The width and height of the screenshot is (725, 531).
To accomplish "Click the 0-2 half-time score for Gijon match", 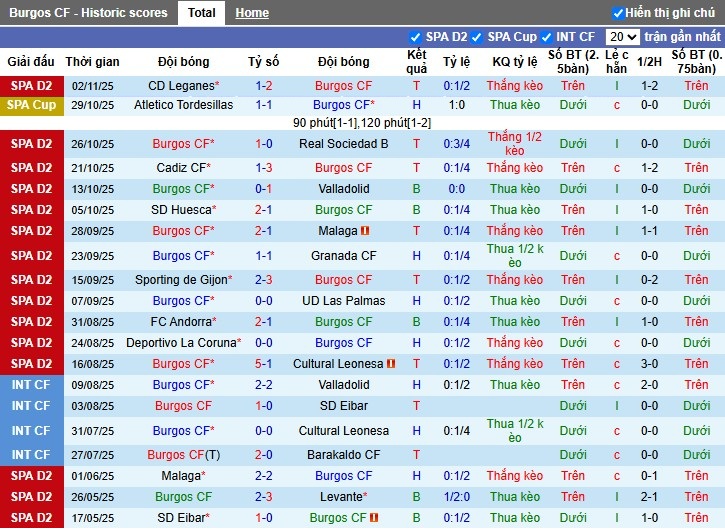I will 649,280.
